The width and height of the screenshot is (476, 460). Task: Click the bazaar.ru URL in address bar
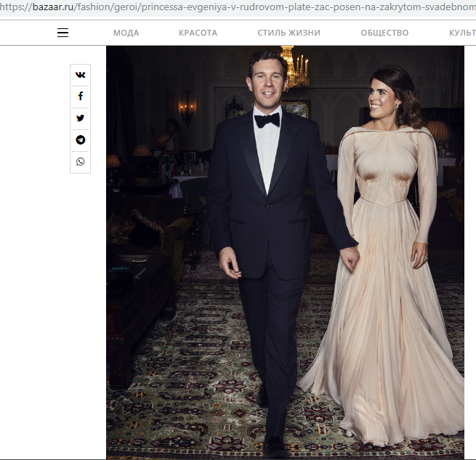point(238,7)
